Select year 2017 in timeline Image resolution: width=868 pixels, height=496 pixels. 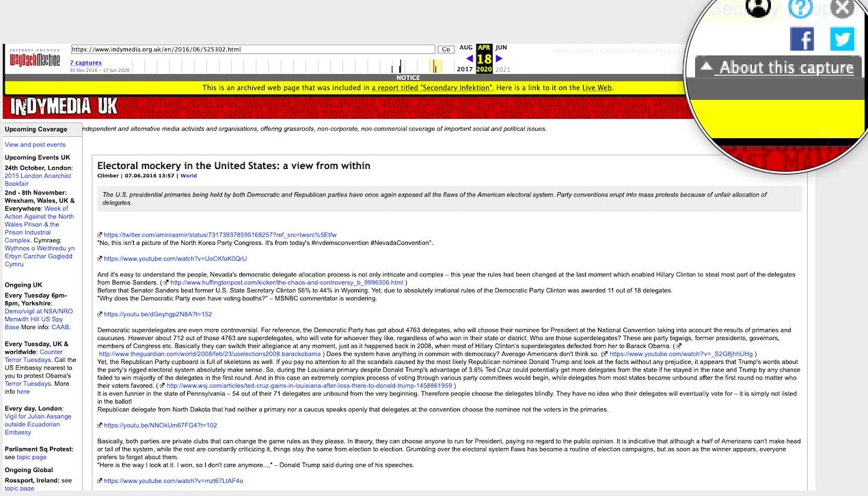(465, 69)
